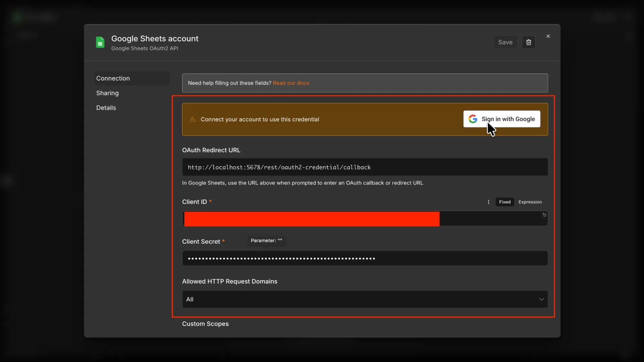Screen dimensions: 644x362
Task: Click the expand icon in Client ID field
Action: pyautogui.click(x=544, y=215)
